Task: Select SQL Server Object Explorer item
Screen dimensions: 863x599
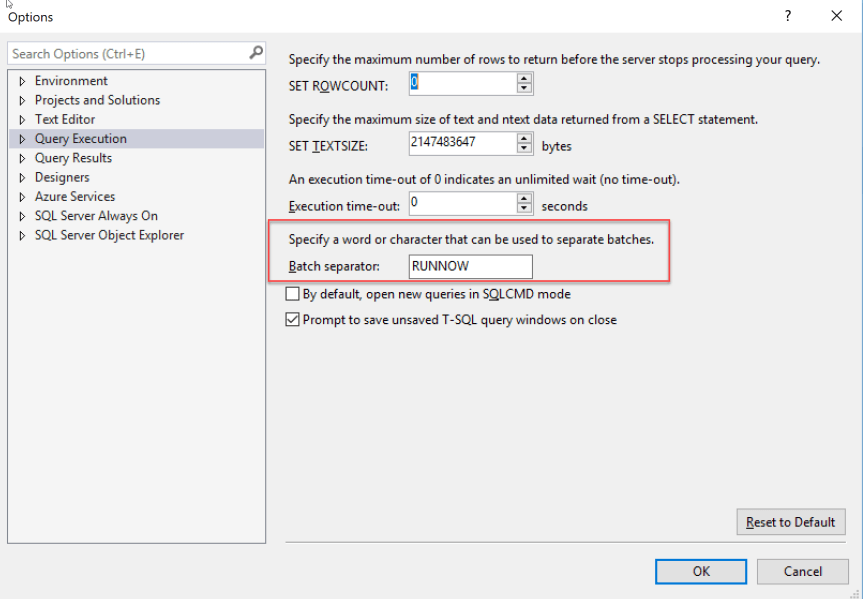Action: click(x=109, y=235)
